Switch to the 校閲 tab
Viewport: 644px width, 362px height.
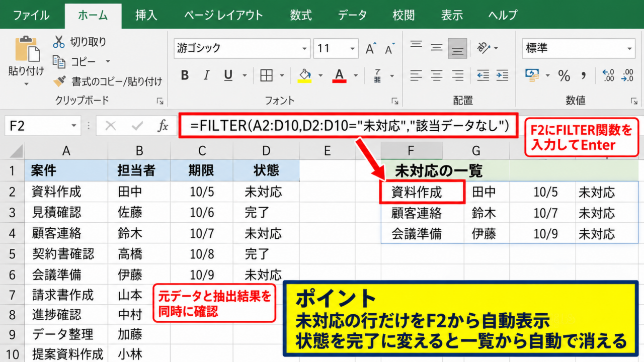tap(404, 15)
